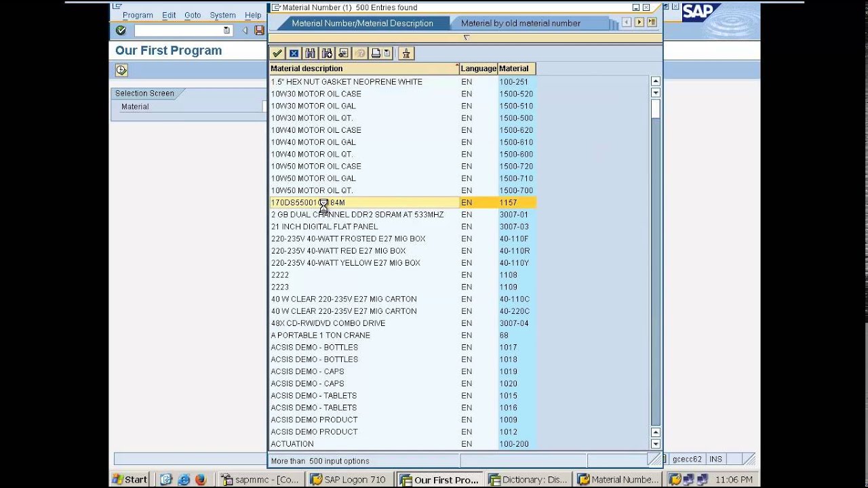Select row A PORTABLE 1 TON CRANE
Screen dimensions: 868x488
click(403, 335)
